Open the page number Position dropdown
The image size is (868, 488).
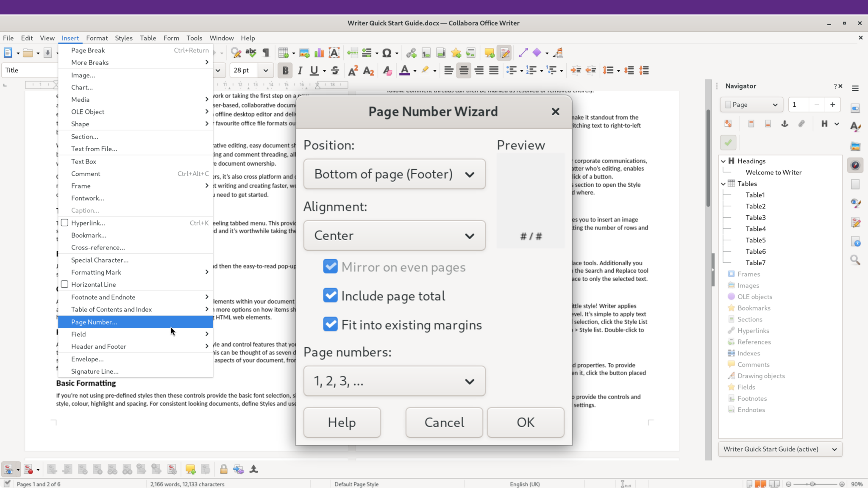coord(394,174)
